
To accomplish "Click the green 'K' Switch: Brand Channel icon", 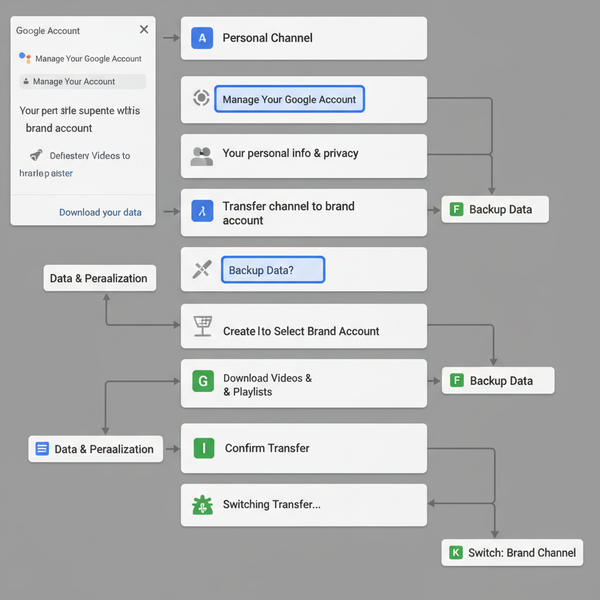I will (456, 552).
